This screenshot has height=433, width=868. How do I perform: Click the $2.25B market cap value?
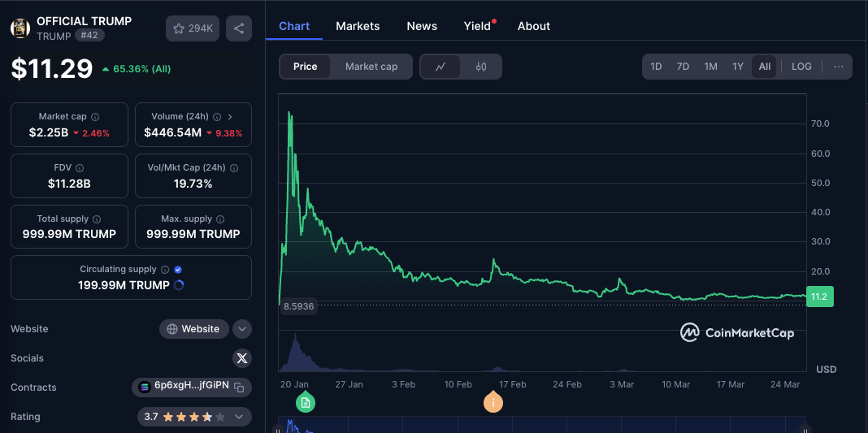(49, 132)
